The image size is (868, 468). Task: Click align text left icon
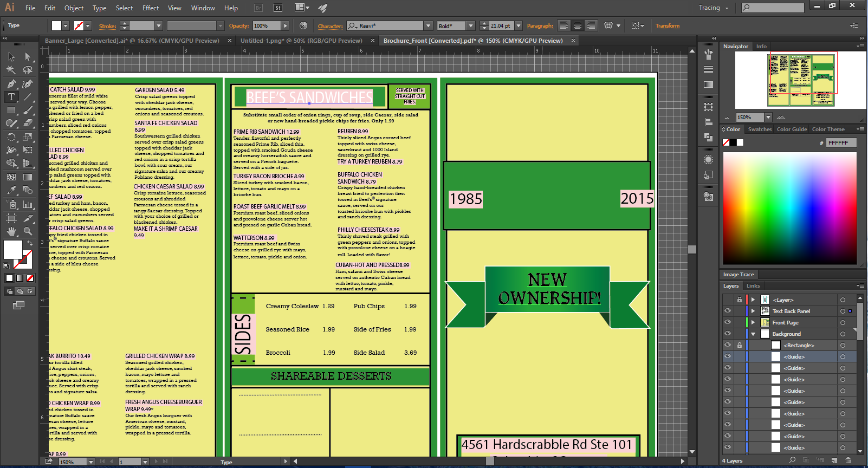tap(564, 25)
